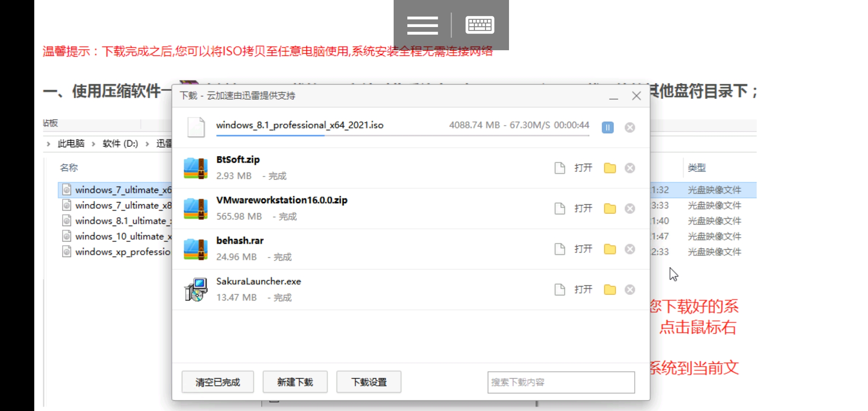Cancel the windows_8.1 ISO download

coord(630,127)
